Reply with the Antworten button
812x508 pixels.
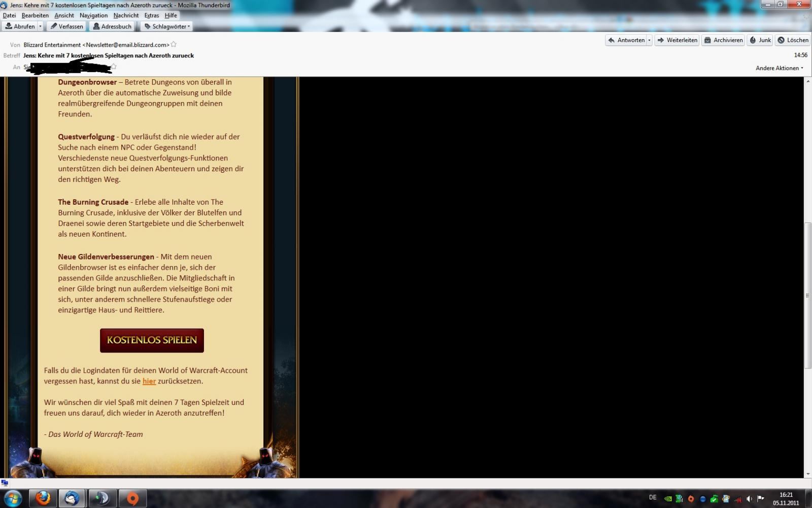(626, 40)
